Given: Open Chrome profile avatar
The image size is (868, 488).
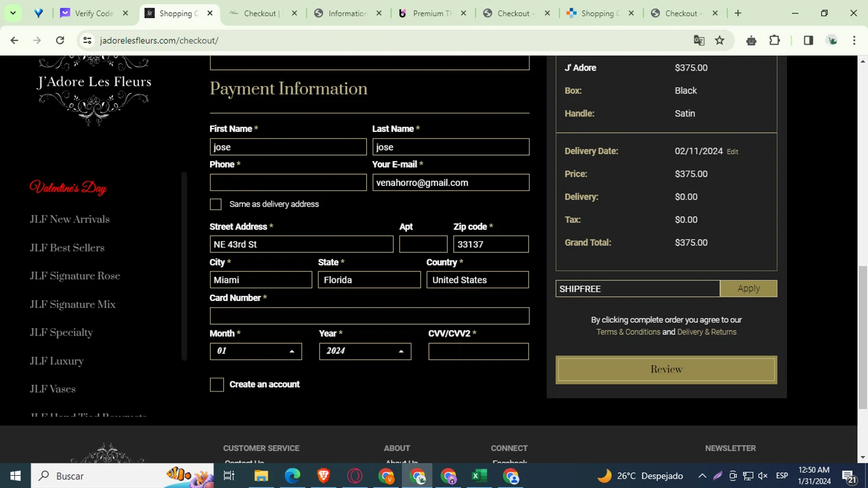Looking at the screenshot, I should pyautogui.click(x=832, y=41).
